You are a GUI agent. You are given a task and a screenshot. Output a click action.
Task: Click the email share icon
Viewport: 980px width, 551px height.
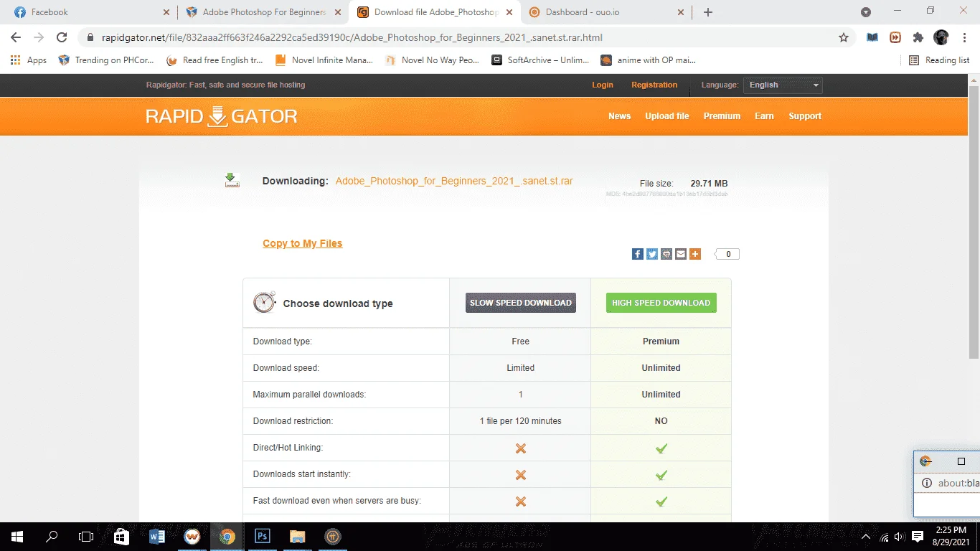(680, 254)
